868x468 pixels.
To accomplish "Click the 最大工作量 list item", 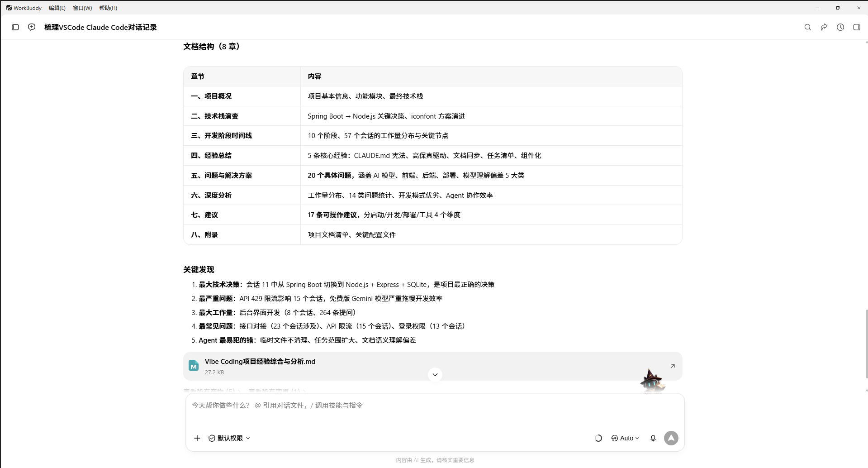I will coord(277,313).
